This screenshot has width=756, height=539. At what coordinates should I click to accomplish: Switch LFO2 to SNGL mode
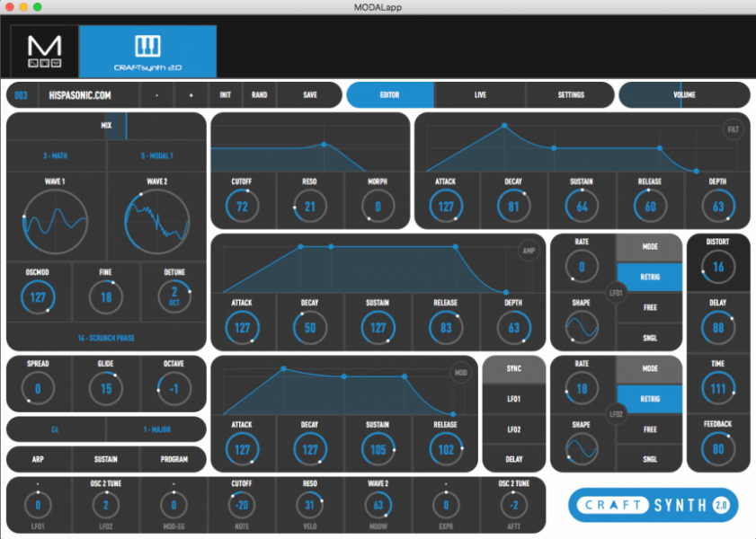(649, 459)
